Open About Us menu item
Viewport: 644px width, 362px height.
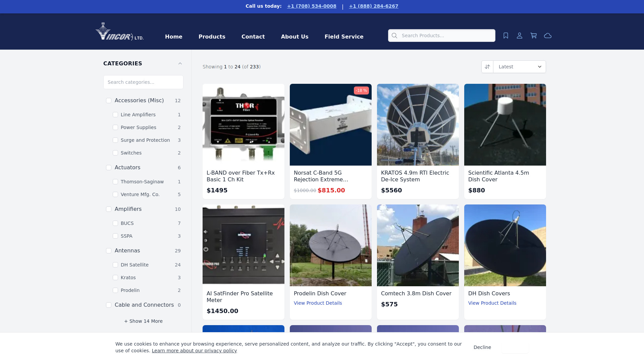click(x=295, y=37)
